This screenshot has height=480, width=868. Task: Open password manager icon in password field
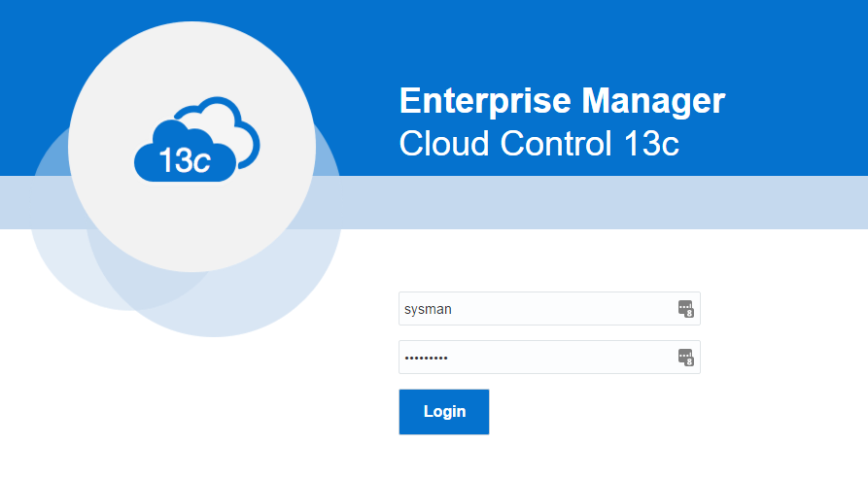pos(686,358)
